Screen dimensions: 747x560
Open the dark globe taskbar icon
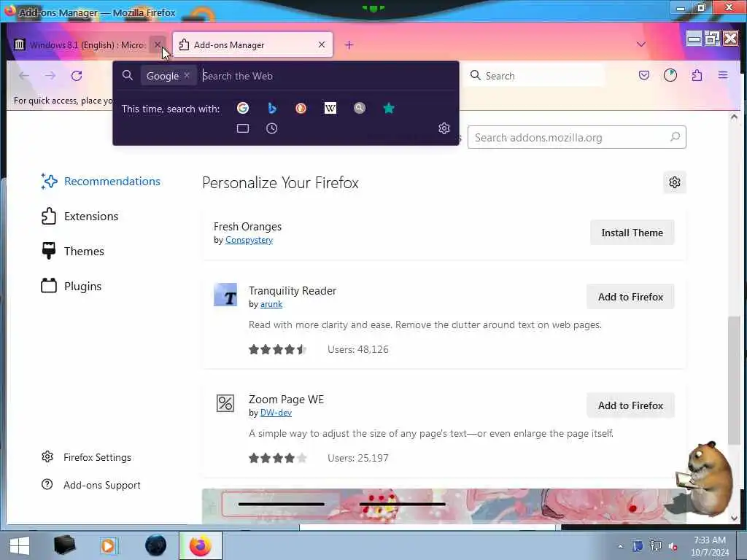pos(156,545)
